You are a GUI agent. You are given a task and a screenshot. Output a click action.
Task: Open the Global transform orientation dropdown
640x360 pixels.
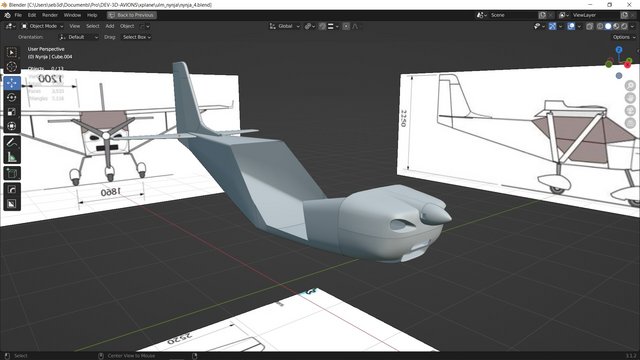click(x=284, y=26)
